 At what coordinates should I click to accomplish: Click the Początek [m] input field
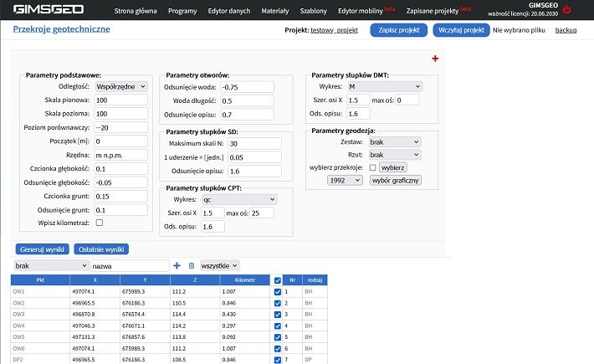pyautogui.click(x=120, y=141)
